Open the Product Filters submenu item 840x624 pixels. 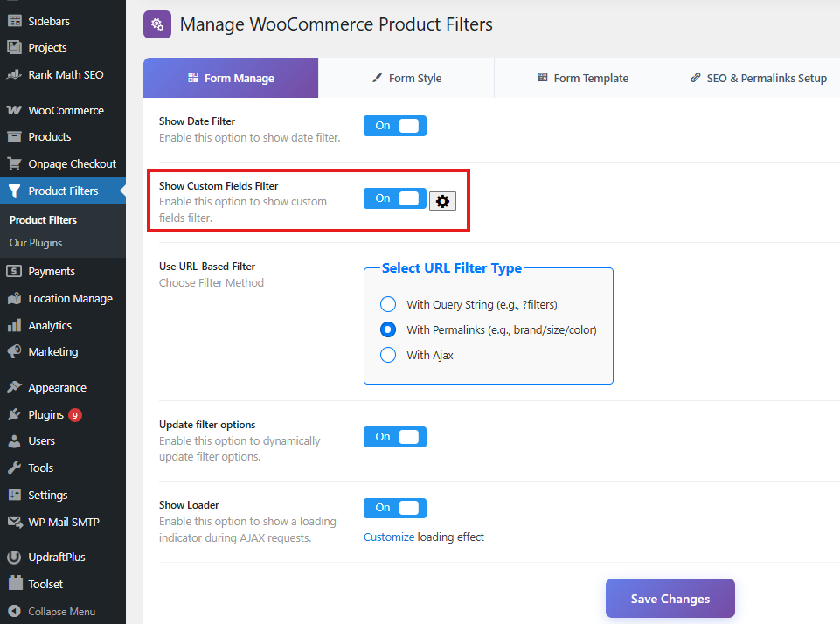click(43, 220)
